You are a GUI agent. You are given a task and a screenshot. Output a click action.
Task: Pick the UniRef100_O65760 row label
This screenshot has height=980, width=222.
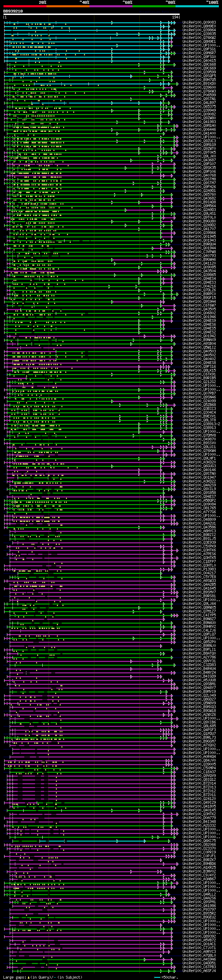199,195
